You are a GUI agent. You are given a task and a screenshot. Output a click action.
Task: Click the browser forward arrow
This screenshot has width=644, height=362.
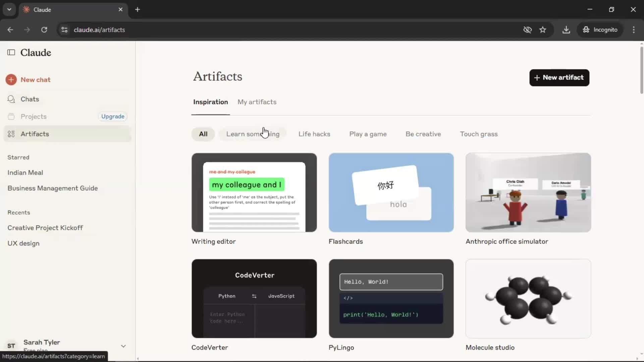(27, 30)
